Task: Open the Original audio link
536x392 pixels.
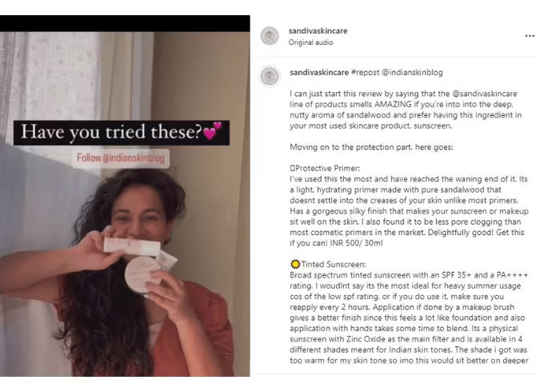Action: [x=310, y=42]
